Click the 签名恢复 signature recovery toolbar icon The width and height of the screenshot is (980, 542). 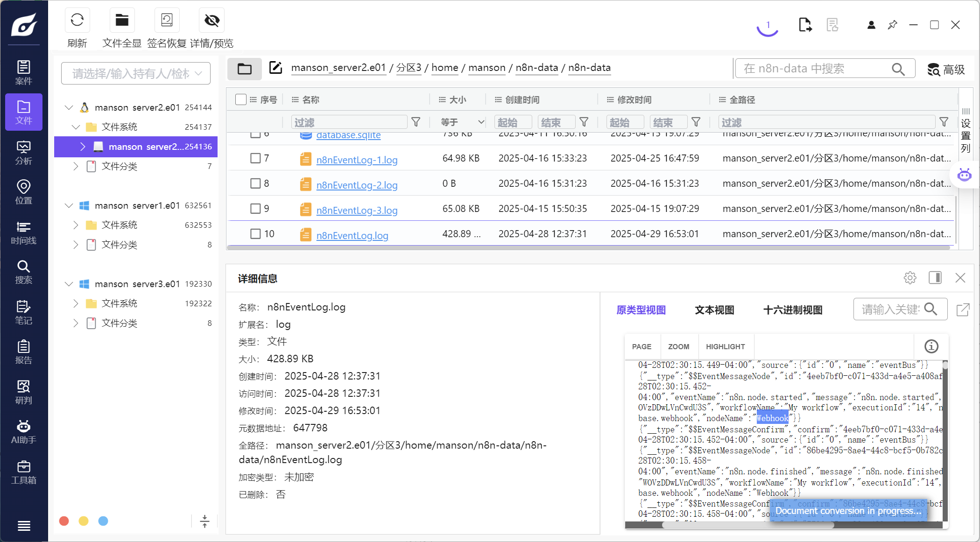coord(167,21)
